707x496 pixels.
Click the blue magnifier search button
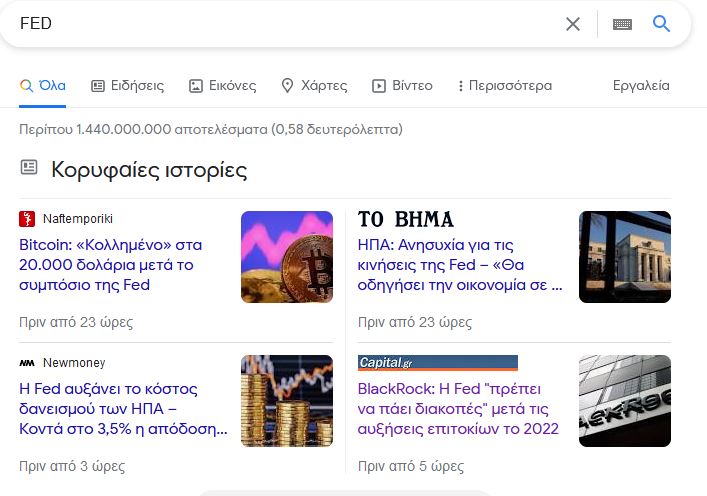[x=661, y=23]
